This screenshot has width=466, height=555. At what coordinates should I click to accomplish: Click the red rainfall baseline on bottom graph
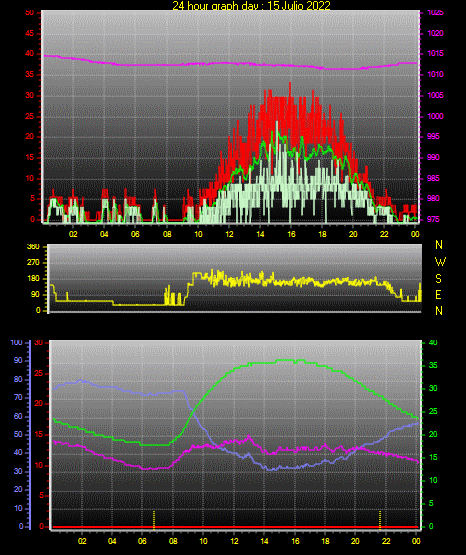(x=235, y=527)
